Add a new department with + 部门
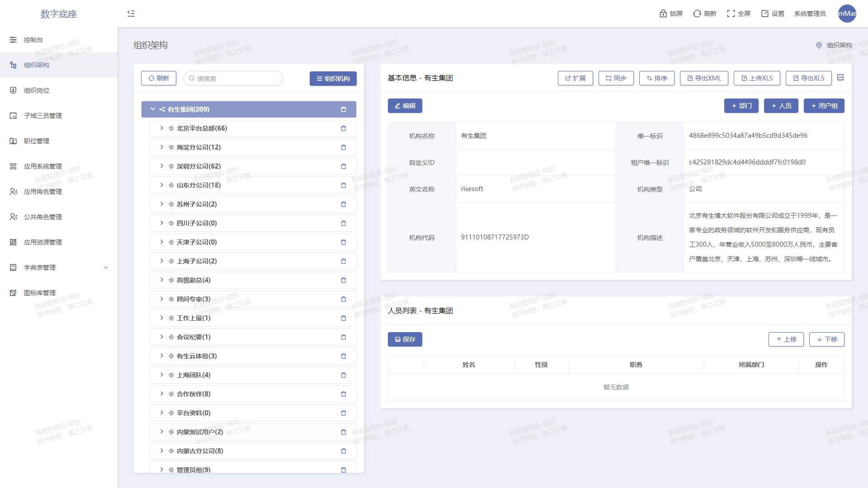 [741, 106]
